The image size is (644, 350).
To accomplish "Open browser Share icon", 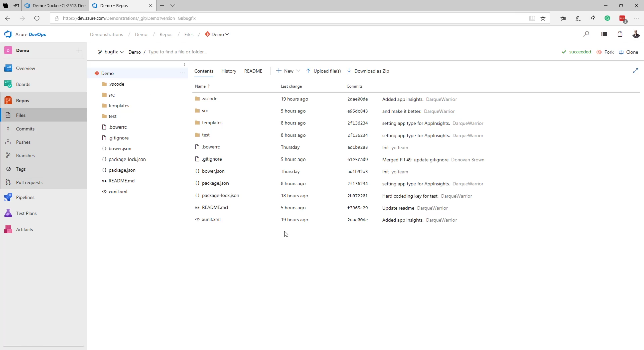I will (592, 18).
